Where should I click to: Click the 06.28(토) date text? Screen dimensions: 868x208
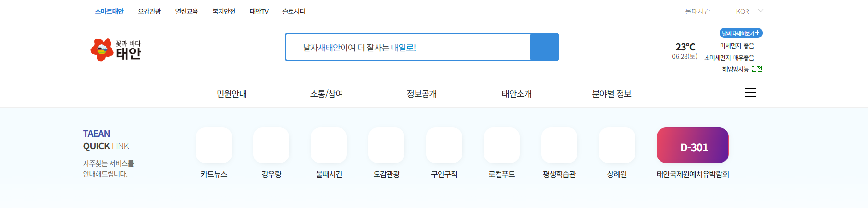[685, 56]
